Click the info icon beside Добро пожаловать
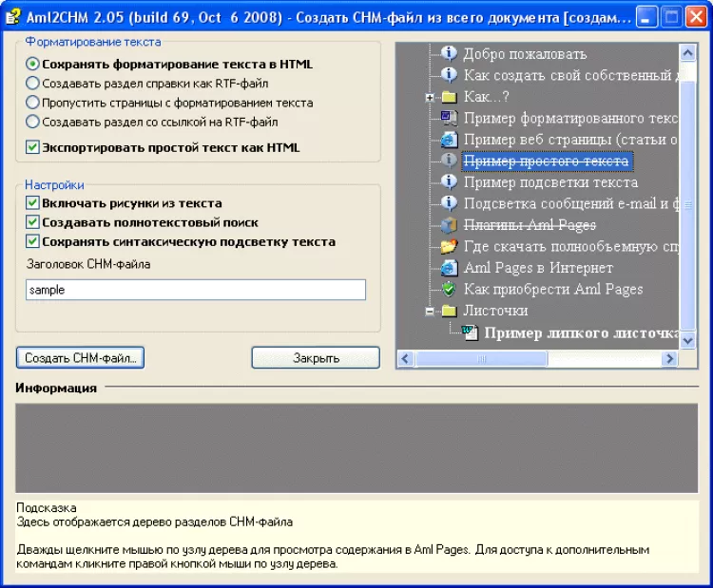This screenshot has height=588, width=713. tap(449, 53)
